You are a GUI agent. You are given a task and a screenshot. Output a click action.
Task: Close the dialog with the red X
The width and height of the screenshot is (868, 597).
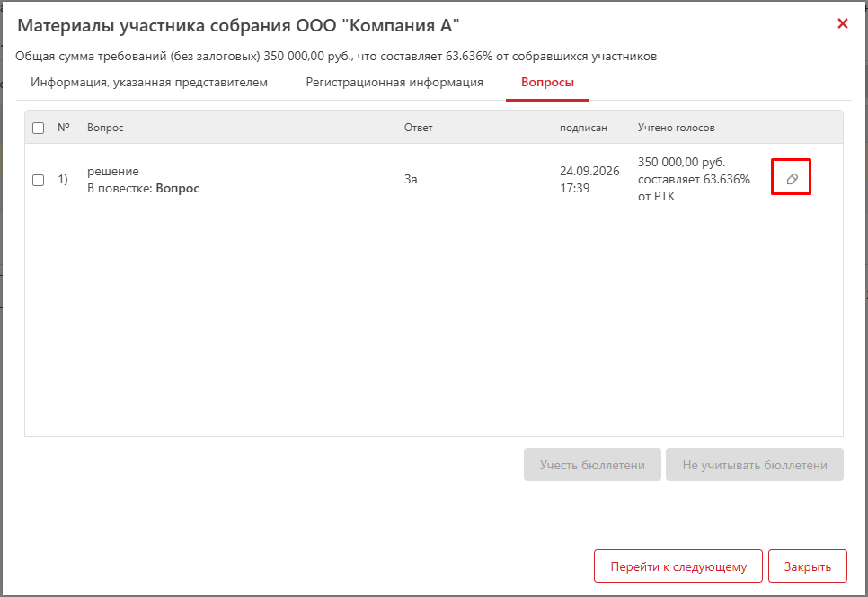[843, 23]
